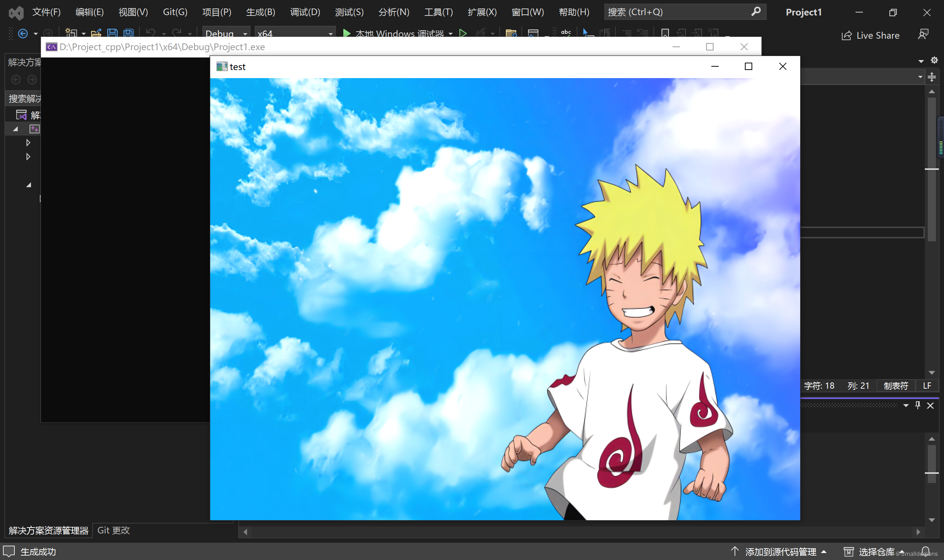Open the 视图(V) menu

133,12
